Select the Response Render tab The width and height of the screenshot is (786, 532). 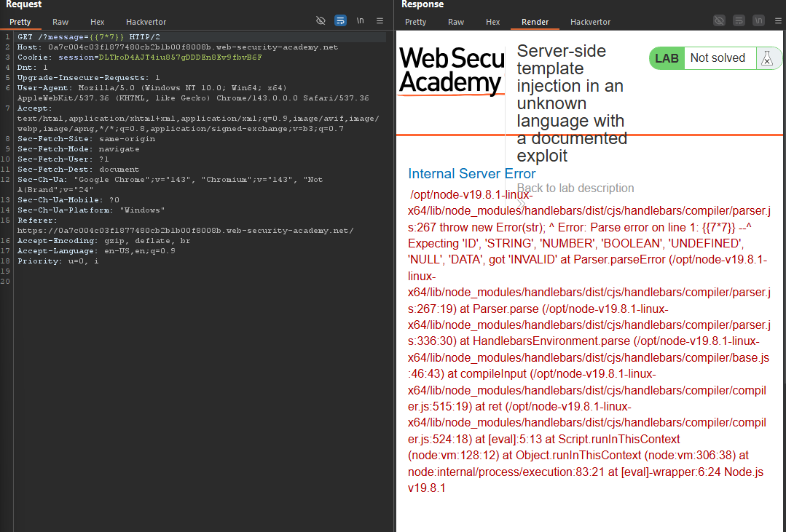click(x=535, y=22)
